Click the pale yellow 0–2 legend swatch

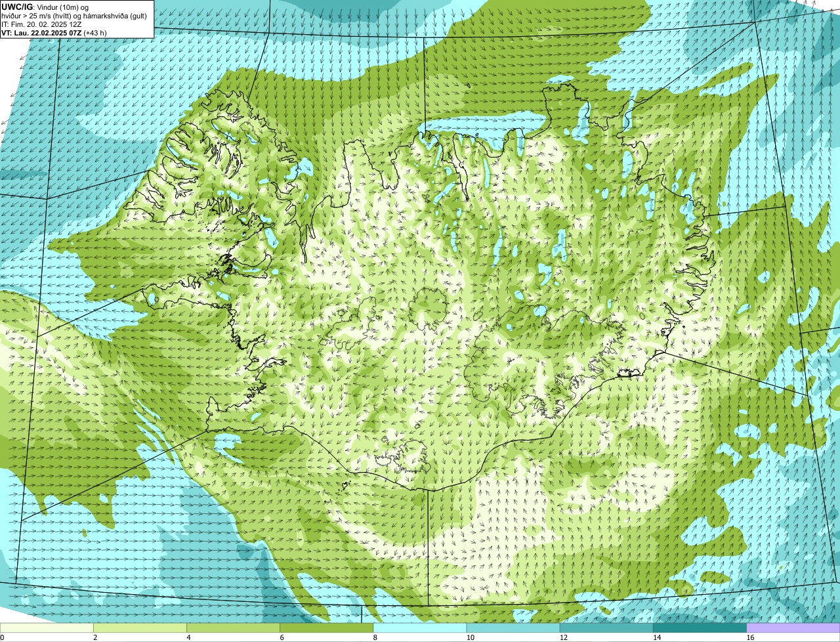click(47, 628)
